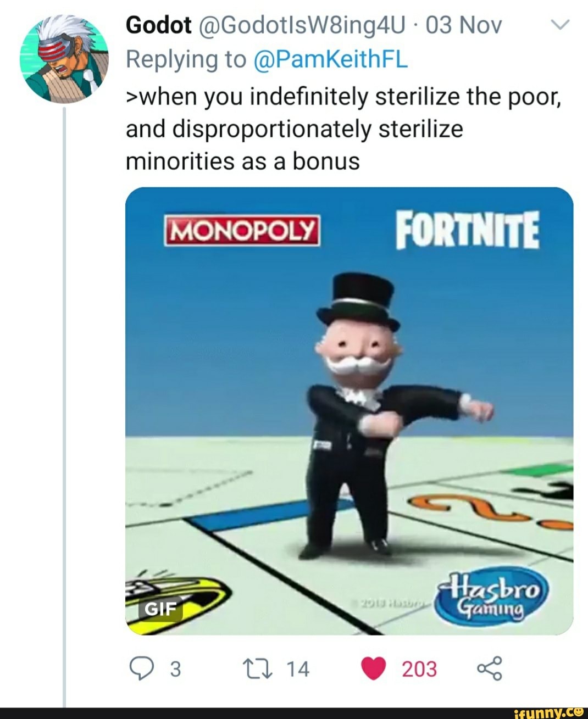Viewport: 588px width, 719px height.
Task: Unlike the tweet via red heart
Action: [373, 669]
